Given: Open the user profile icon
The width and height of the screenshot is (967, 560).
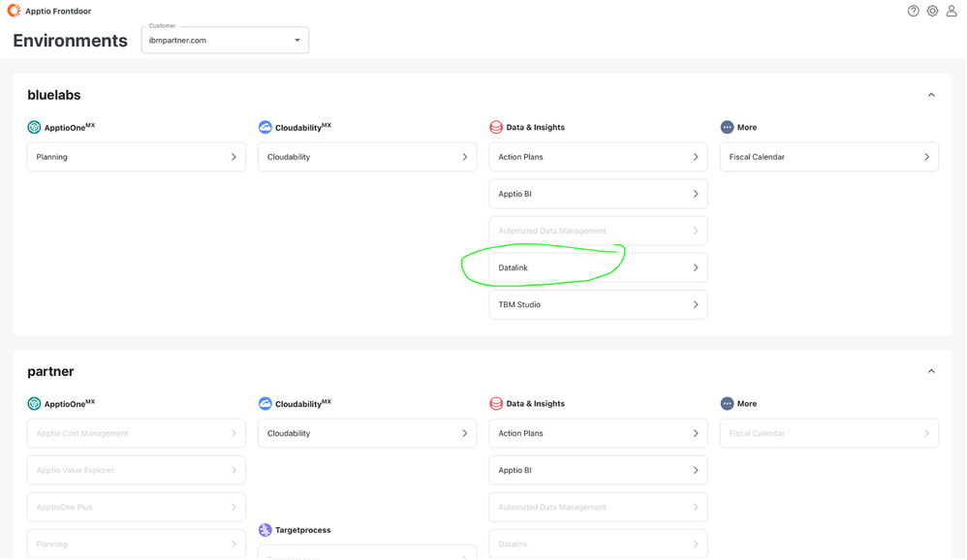Looking at the screenshot, I should click(x=951, y=11).
